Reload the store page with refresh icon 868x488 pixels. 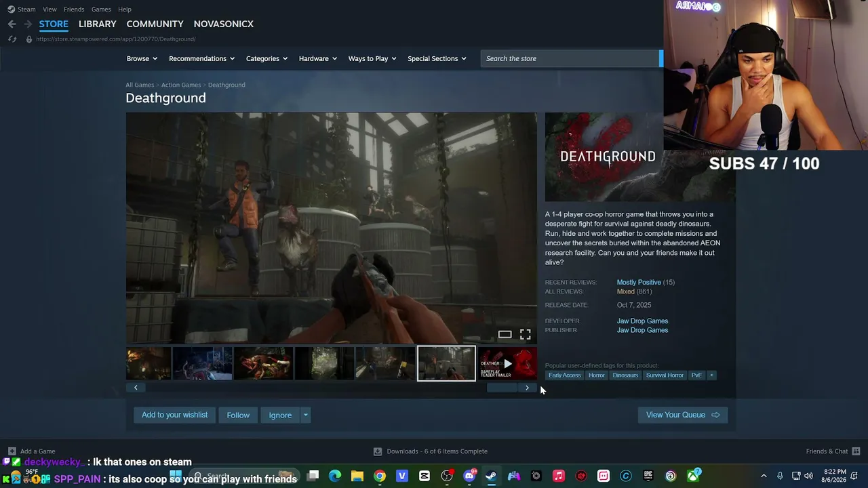click(x=12, y=39)
